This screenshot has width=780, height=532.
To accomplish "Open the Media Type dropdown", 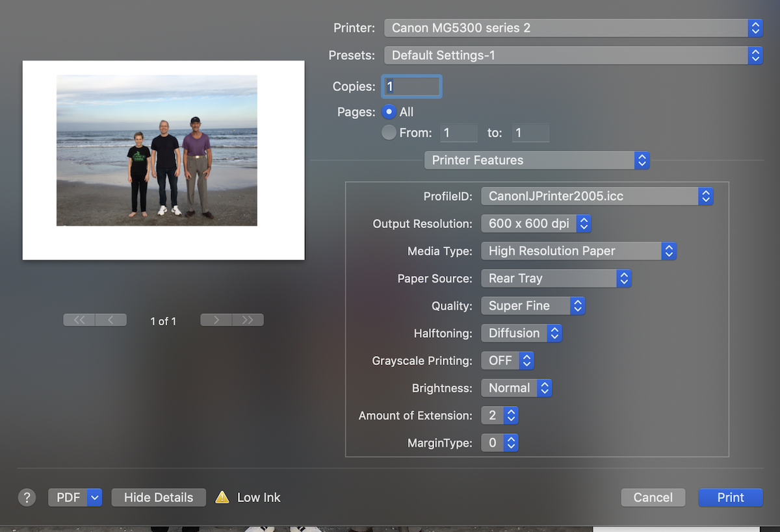I will [578, 251].
